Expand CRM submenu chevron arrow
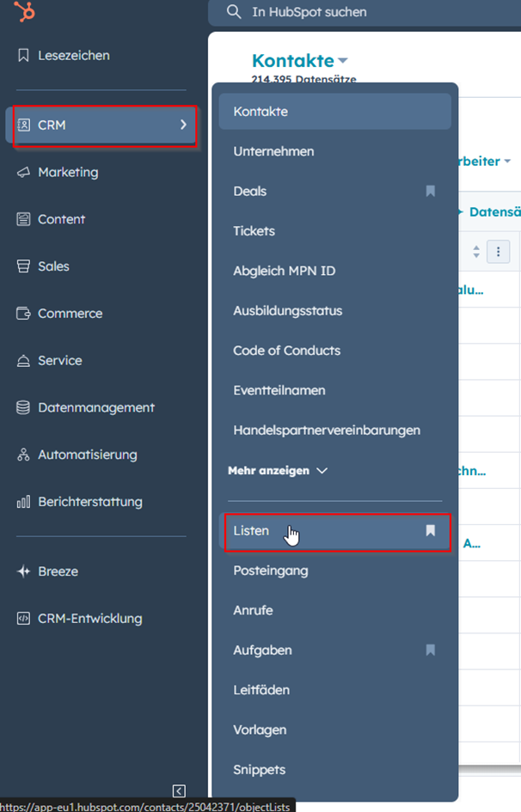 pos(183,125)
